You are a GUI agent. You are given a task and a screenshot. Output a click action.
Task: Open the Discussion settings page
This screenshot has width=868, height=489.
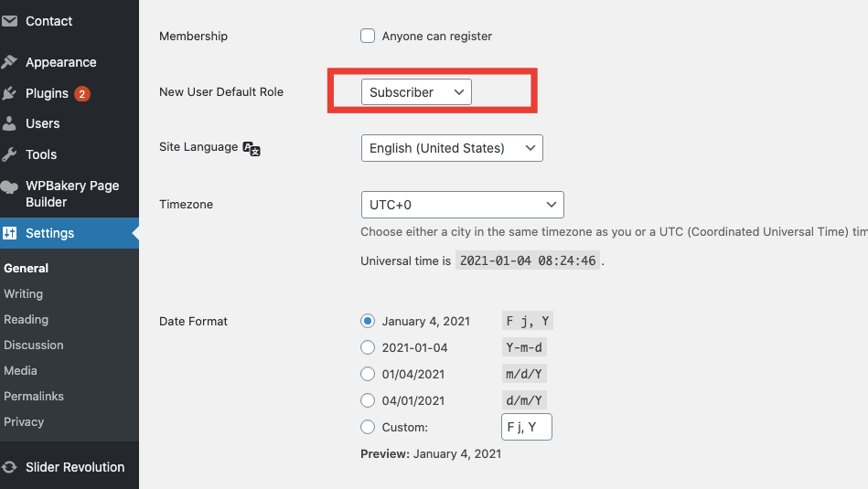34,345
